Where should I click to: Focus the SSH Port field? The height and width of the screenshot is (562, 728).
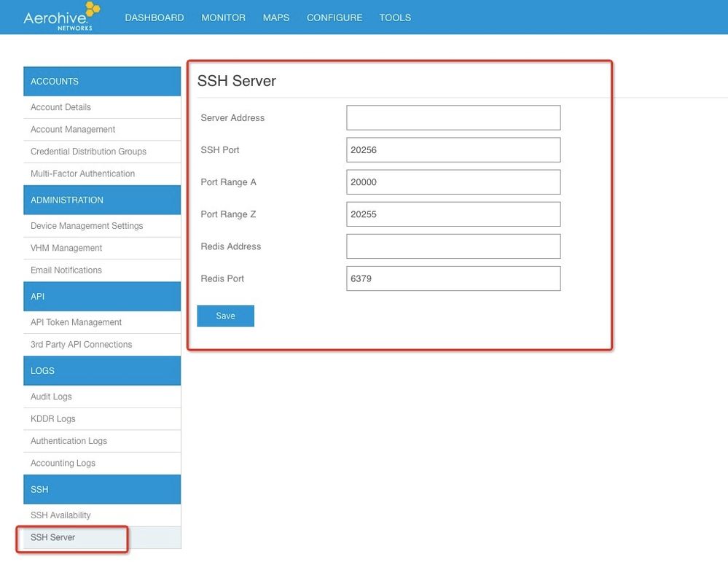tap(453, 150)
